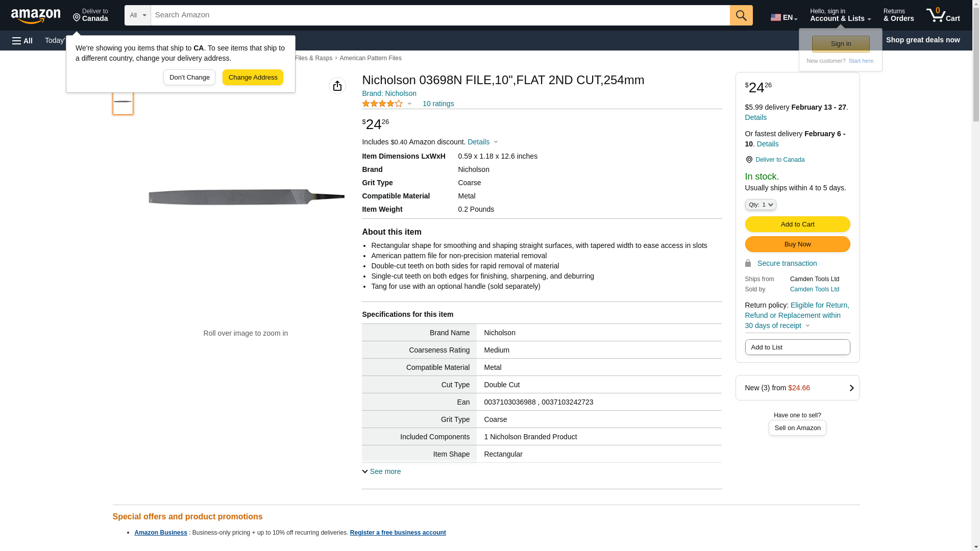Click the Add to Cart button
This screenshot has height=551, width=980.
(797, 224)
